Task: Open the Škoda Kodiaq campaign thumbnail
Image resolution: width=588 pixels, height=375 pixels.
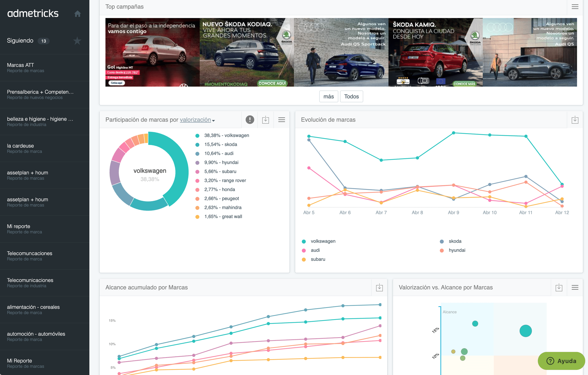Action: pos(246,52)
